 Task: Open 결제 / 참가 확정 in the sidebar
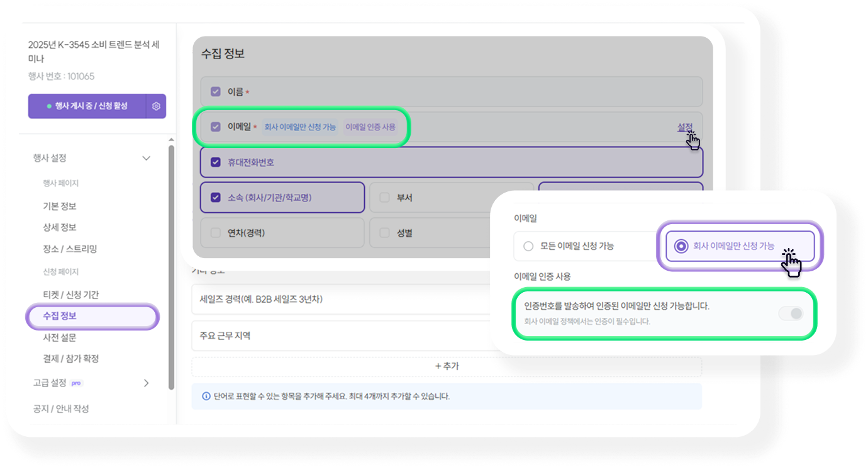(x=71, y=358)
